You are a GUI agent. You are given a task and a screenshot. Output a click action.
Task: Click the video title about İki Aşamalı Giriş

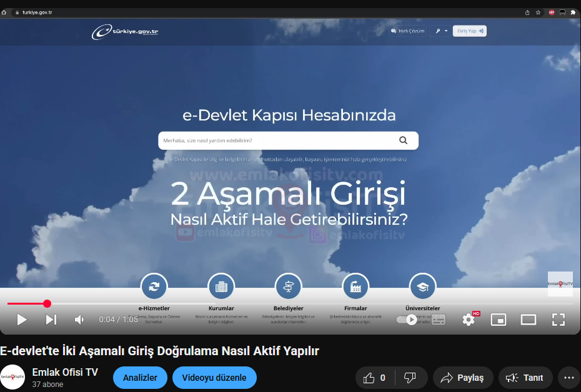point(160,351)
